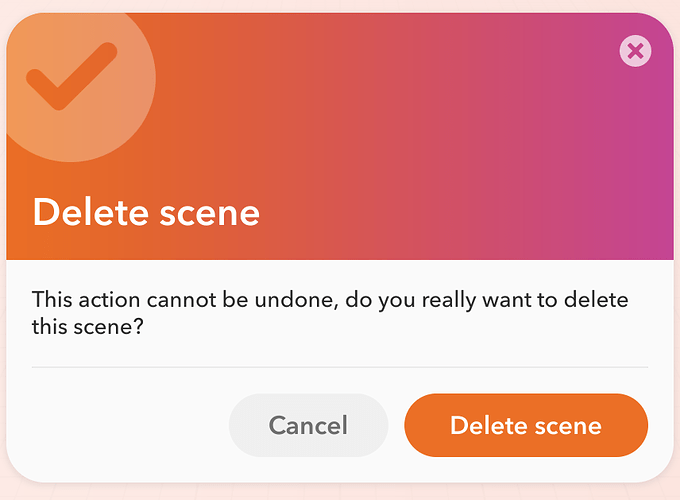The height and width of the screenshot is (500, 680).
Task: Close the dialog with the X icon
Action: click(x=635, y=51)
